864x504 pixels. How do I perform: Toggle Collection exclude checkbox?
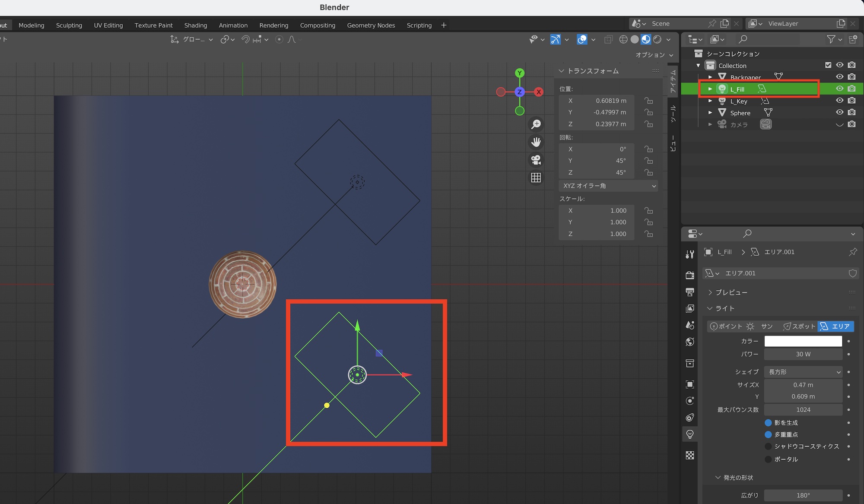click(828, 65)
